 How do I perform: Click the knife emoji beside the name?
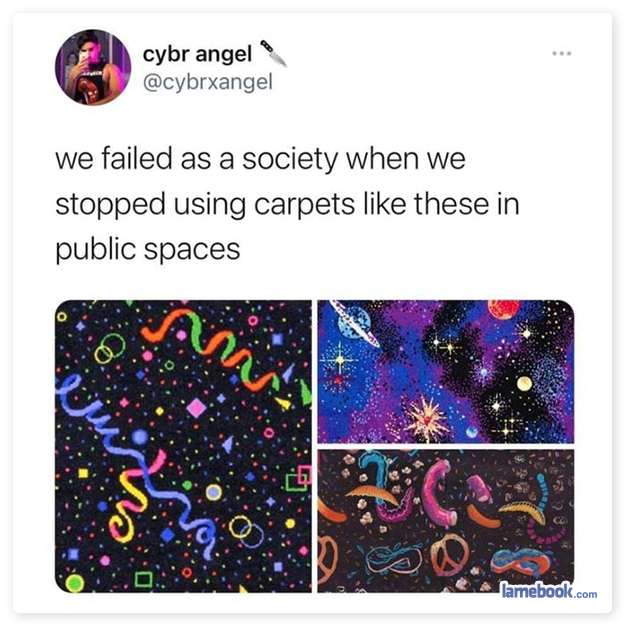click(273, 53)
